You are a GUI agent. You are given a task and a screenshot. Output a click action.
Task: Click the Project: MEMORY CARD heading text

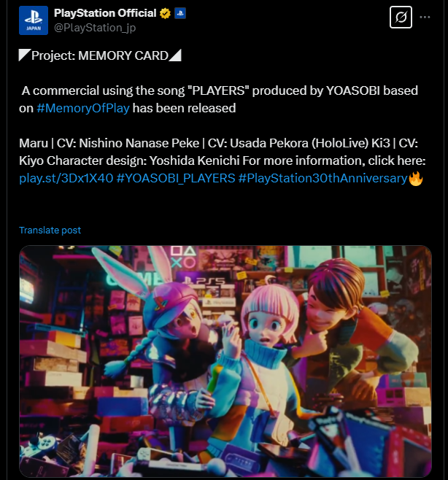[100, 55]
